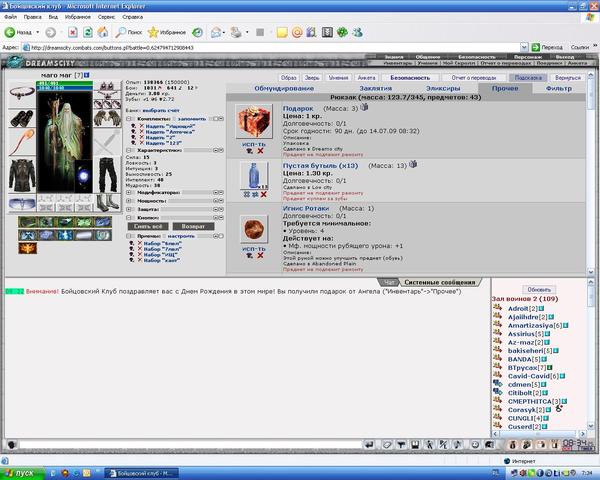
Task: Click the bracers equipment slot icon
Action: 22,118
